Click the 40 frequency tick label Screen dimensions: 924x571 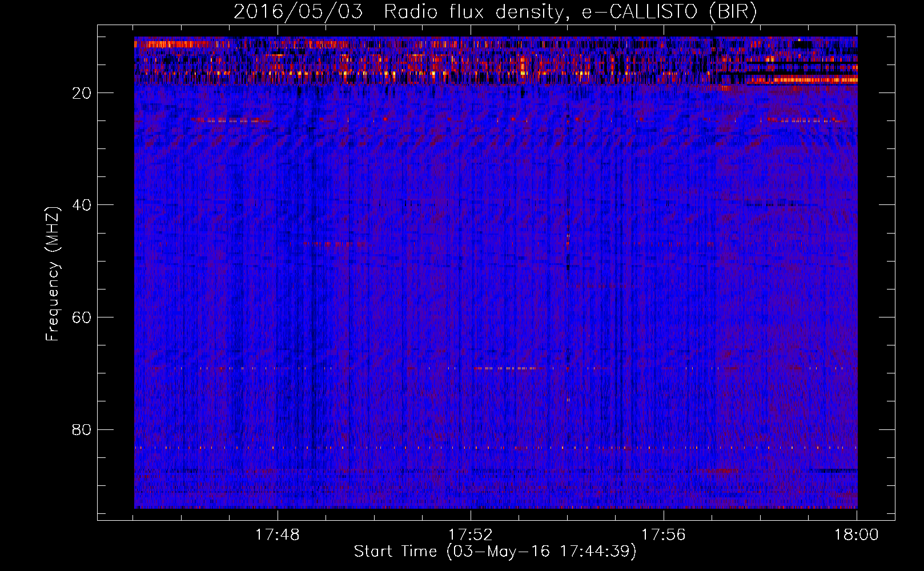coord(82,205)
